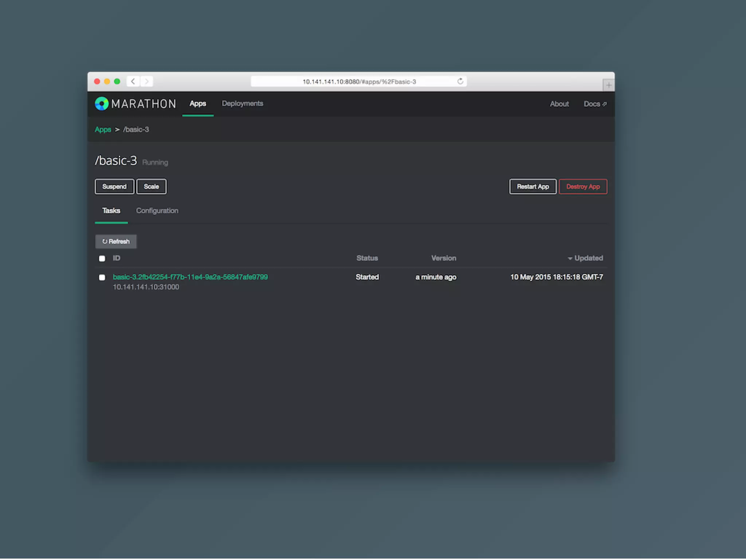Reload page with address bar refresh icon
The width and height of the screenshot is (746, 560).
(460, 82)
